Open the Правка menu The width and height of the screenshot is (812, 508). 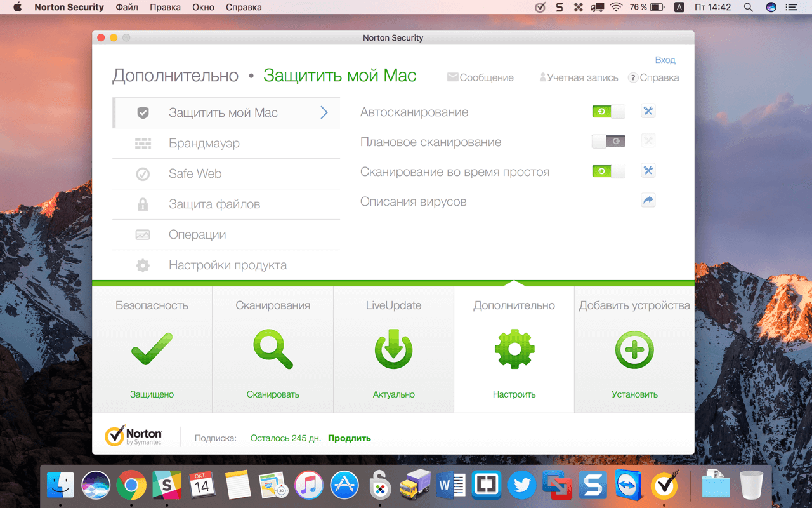pos(165,8)
